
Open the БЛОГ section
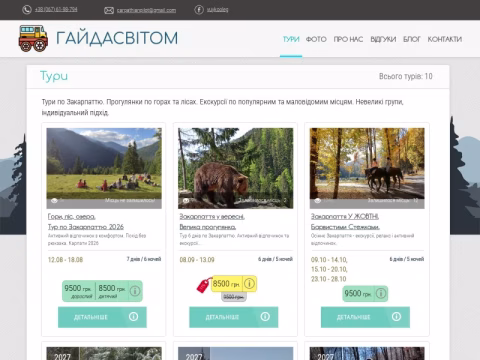[x=412, y=39]
